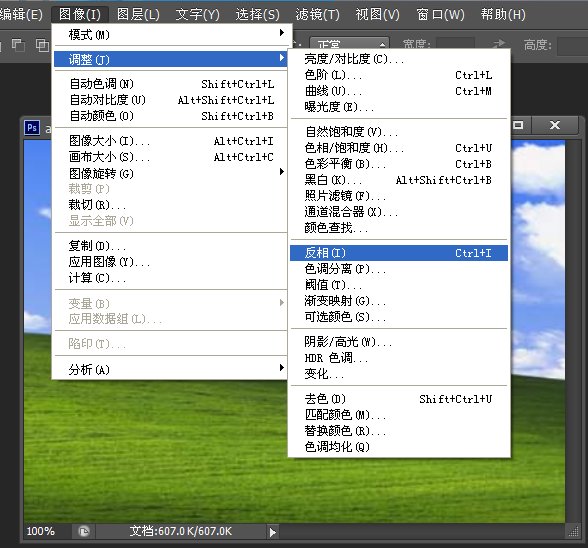This screenshot has height=548, width=588.
Task: Open the 编辑(E) menu
Action: pyautogui.click(x=21, y=14)
